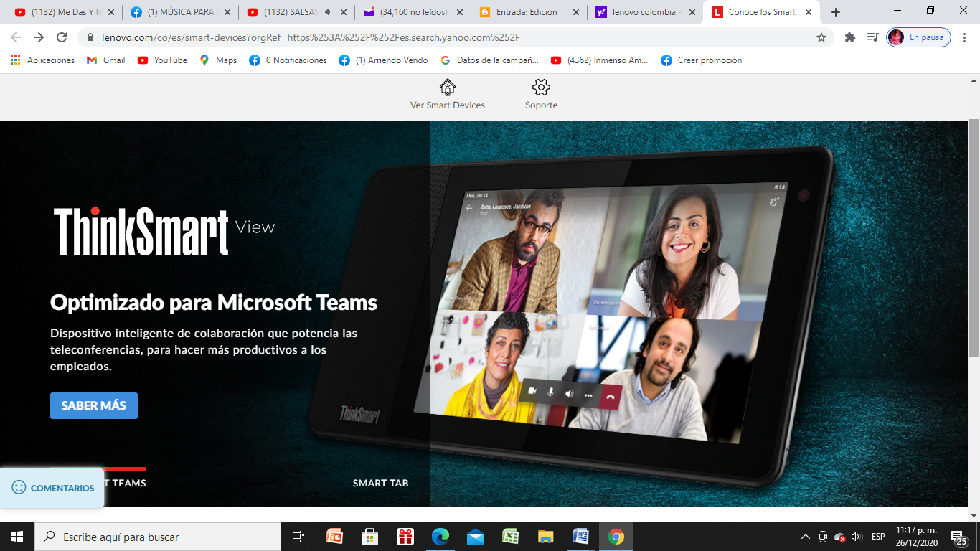This screenshot has width=980, height=551.
Task: Open the Gmail bookmark
Action: coord(105,60)
